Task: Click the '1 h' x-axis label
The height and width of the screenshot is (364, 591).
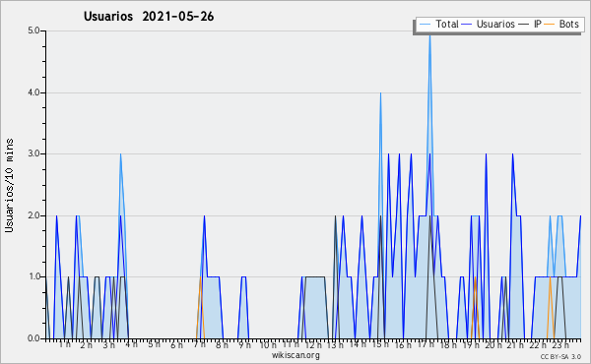Action: 64,344
